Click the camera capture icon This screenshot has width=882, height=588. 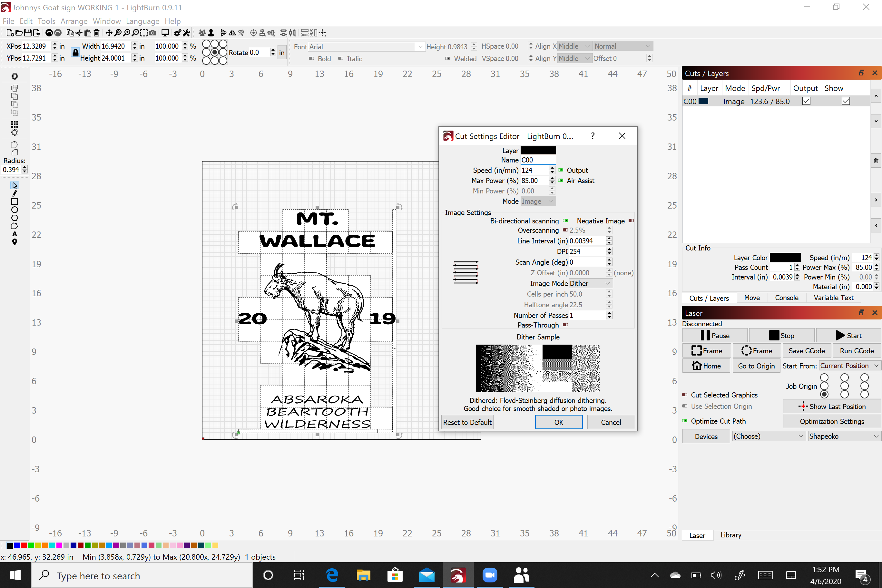(x=152, y=33)
